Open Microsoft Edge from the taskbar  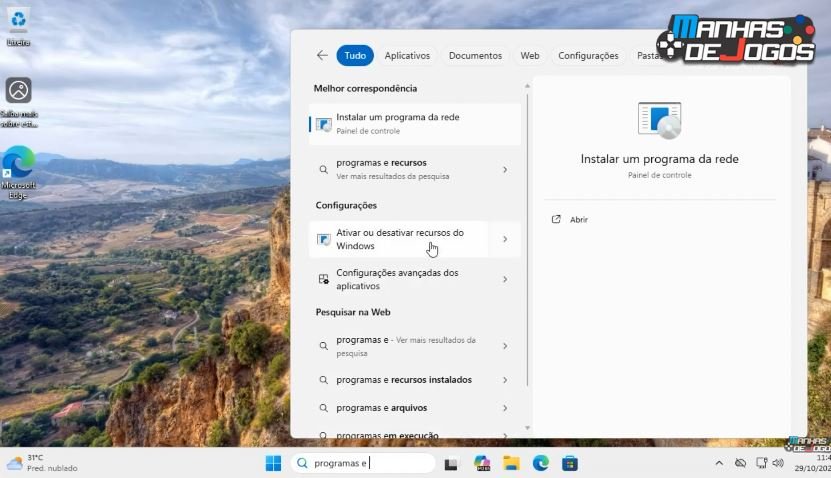click(541, 463)
